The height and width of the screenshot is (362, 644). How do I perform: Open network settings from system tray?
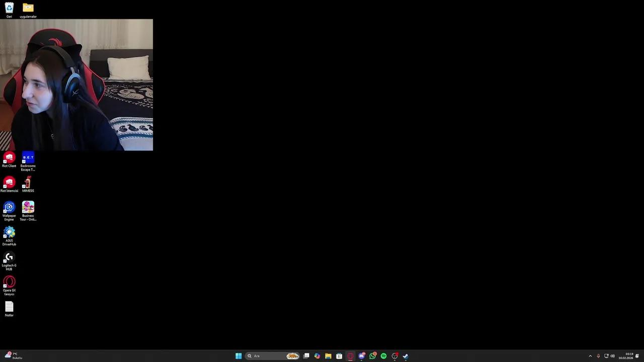[606, 356]
